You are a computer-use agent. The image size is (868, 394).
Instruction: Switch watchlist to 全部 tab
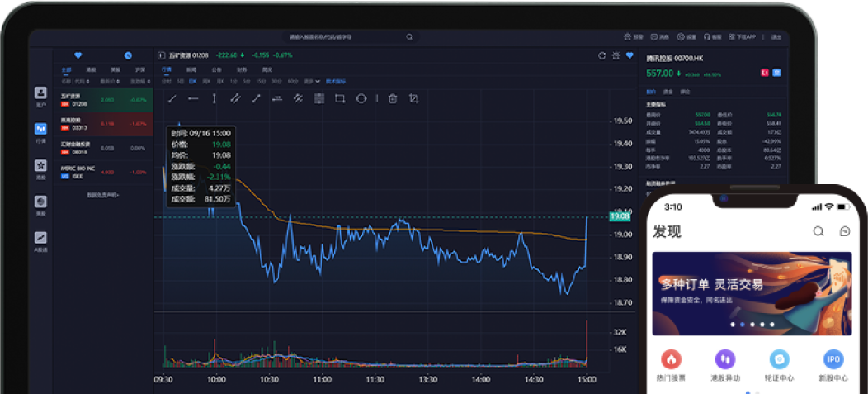click(x=67, y=70)
